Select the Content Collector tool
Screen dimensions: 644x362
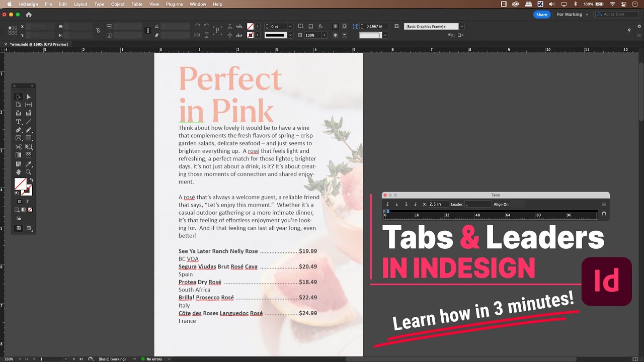point(19,113)
